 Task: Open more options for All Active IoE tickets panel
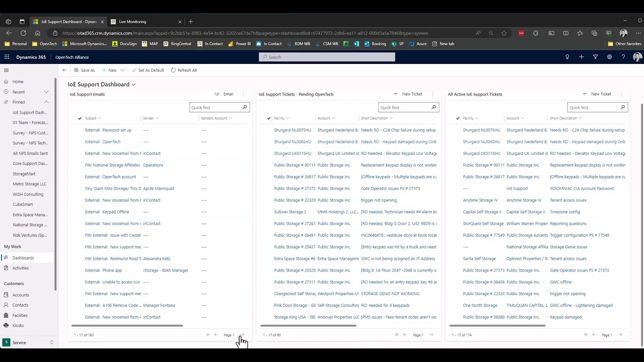(x=621, y=94)
